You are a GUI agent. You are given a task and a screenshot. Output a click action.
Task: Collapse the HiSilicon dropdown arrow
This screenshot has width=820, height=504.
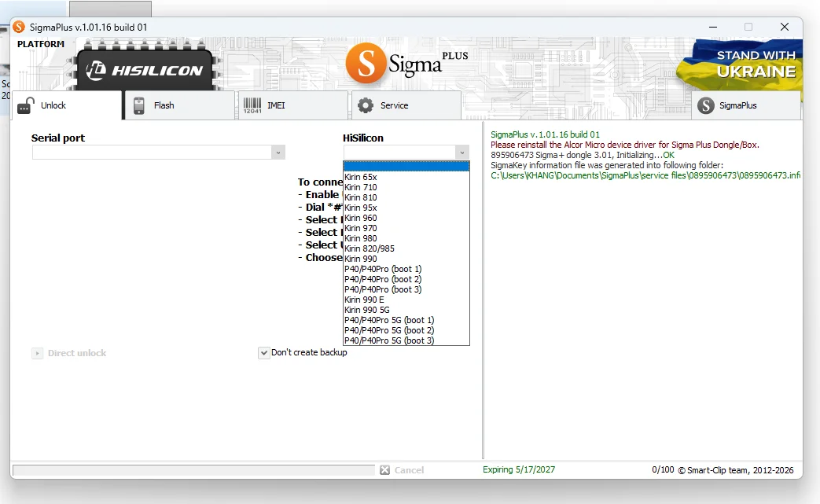[461, 153]
